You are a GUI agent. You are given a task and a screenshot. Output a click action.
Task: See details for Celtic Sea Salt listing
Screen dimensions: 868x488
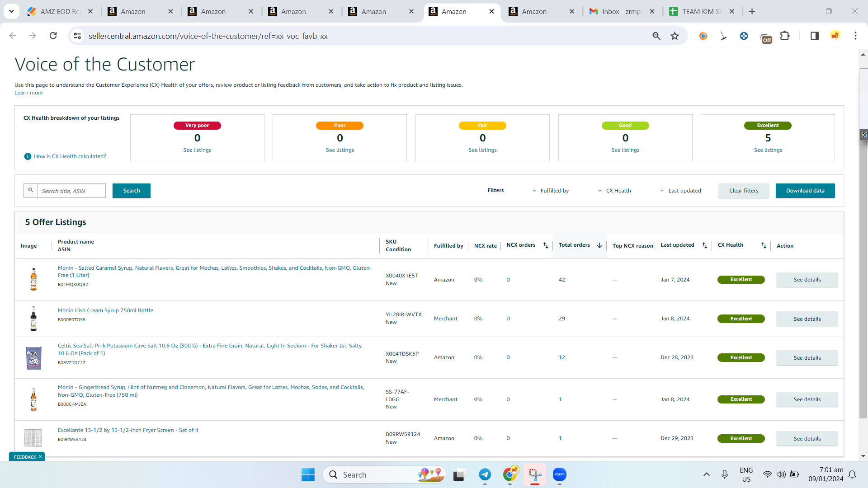[x=807, y=357]
